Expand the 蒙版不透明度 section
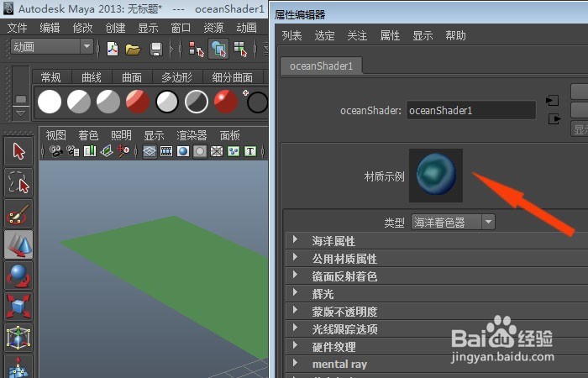The image size is (588, 378). click(x=295, y=310)
